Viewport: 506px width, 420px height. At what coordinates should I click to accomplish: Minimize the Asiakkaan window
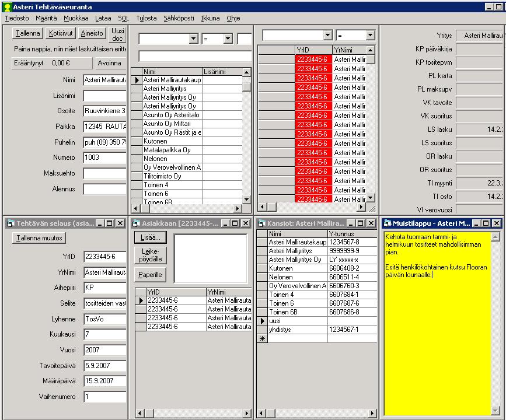(x=226, y=223)
